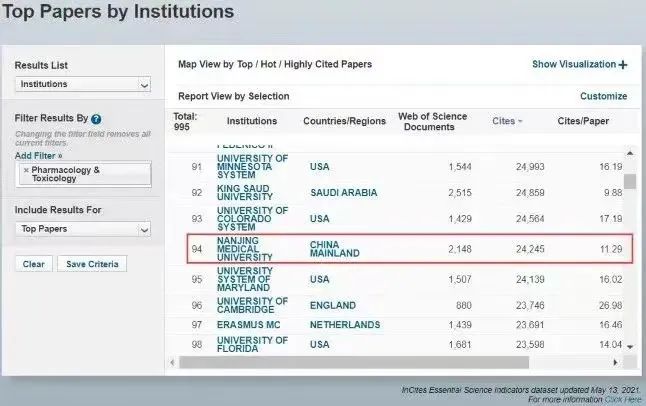Click the plus icon next to Show Visualization
646x406 pixels.
pyautogui.click(x=623, y=65)
